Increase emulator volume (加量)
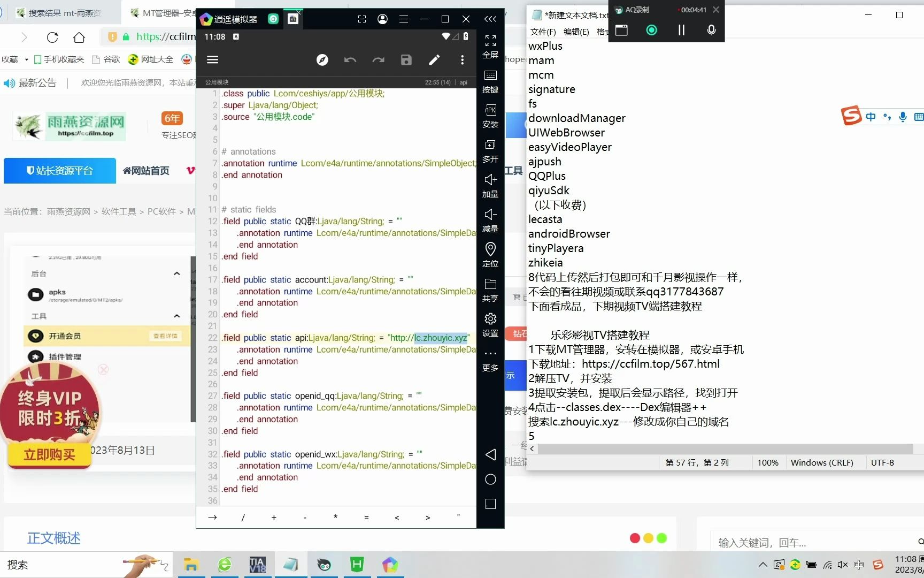 pyautogui.click(x=490, y=186)
